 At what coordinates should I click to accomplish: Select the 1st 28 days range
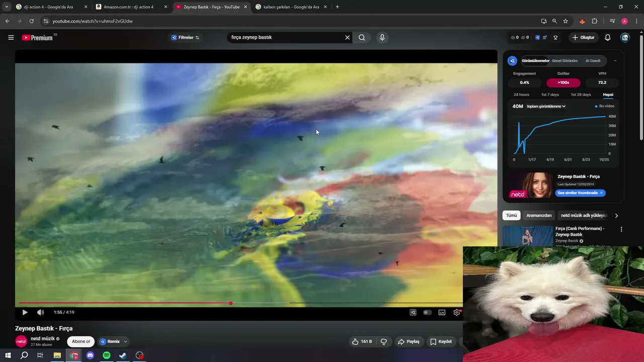[x=581, y=95]
